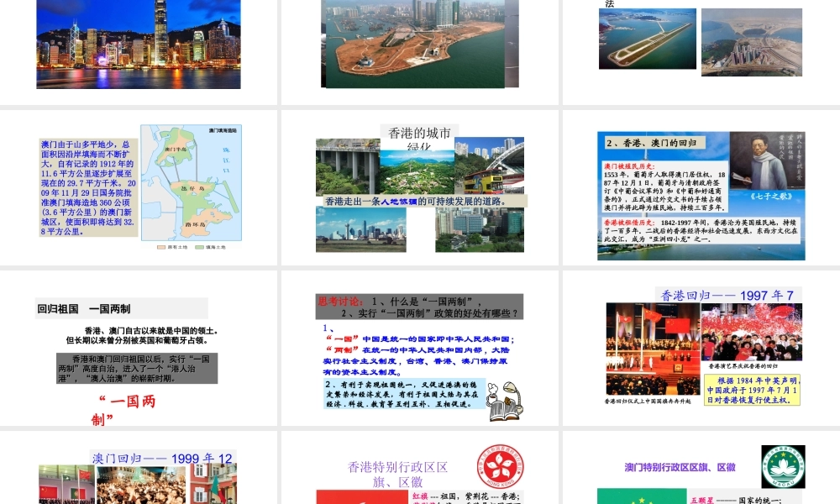This screenshot has width=840, height=504.
Task: Click the Hong Kong regional emblem image
Action: point(501,466)
